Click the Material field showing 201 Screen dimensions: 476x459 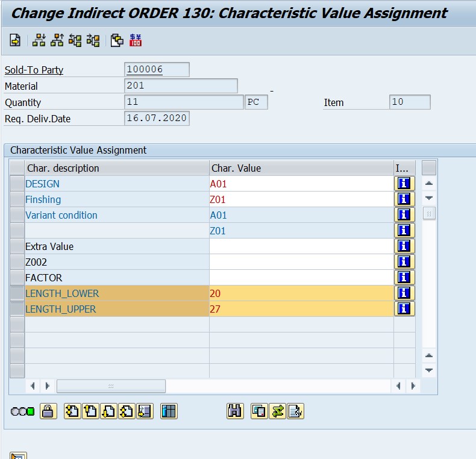click(x=181, y=86)
